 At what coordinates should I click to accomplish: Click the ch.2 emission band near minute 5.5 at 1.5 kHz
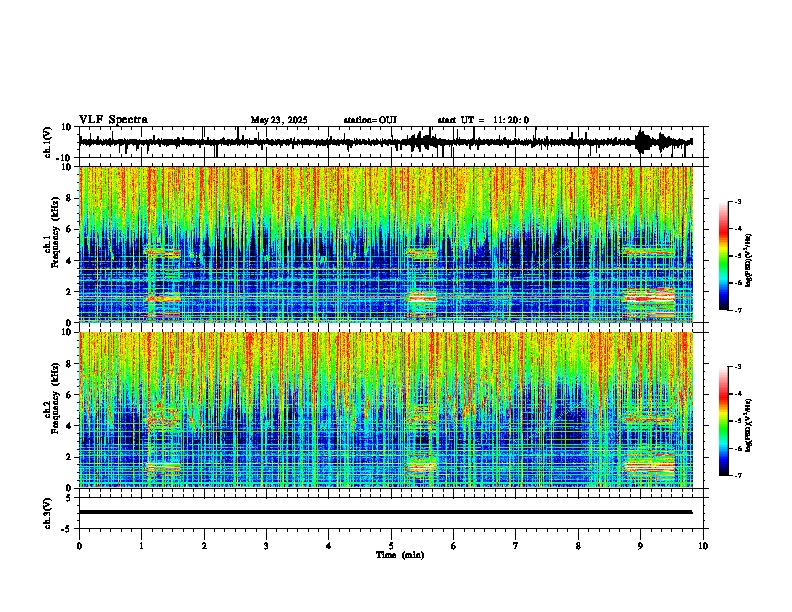click(421, 465)
